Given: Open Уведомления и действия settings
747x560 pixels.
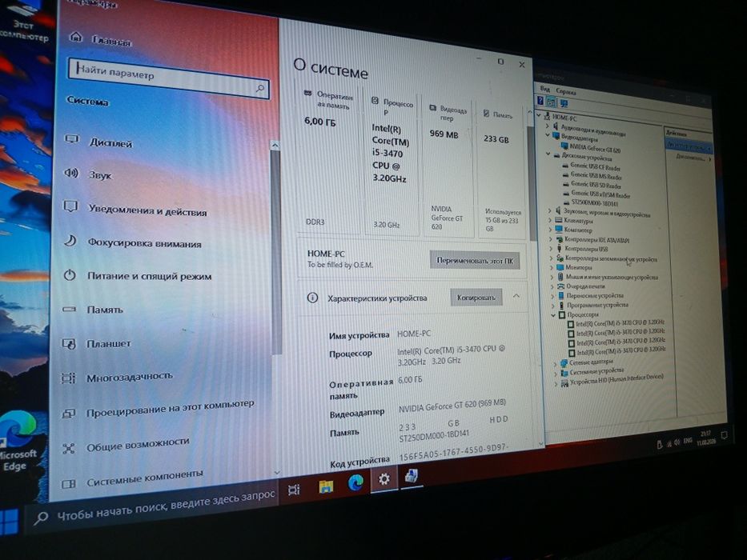Looking at the screenshot, I should coord(147,210).
